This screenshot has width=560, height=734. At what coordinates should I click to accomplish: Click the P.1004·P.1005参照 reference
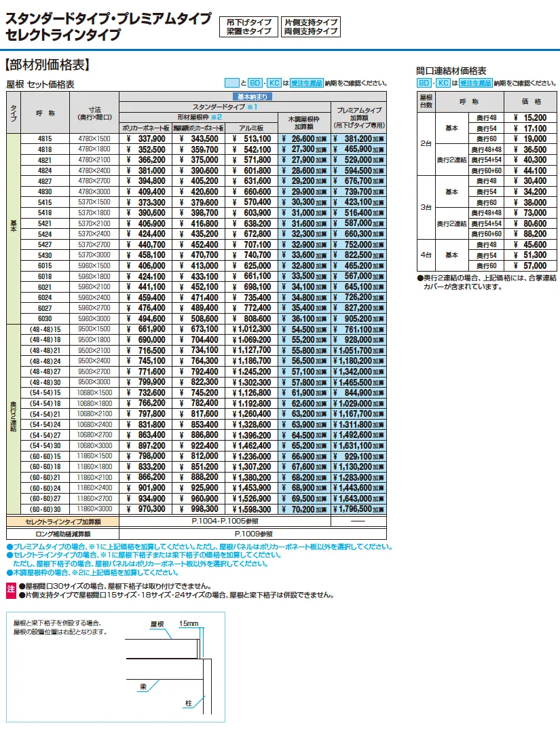pyautogui.click(x=225, y=521)
